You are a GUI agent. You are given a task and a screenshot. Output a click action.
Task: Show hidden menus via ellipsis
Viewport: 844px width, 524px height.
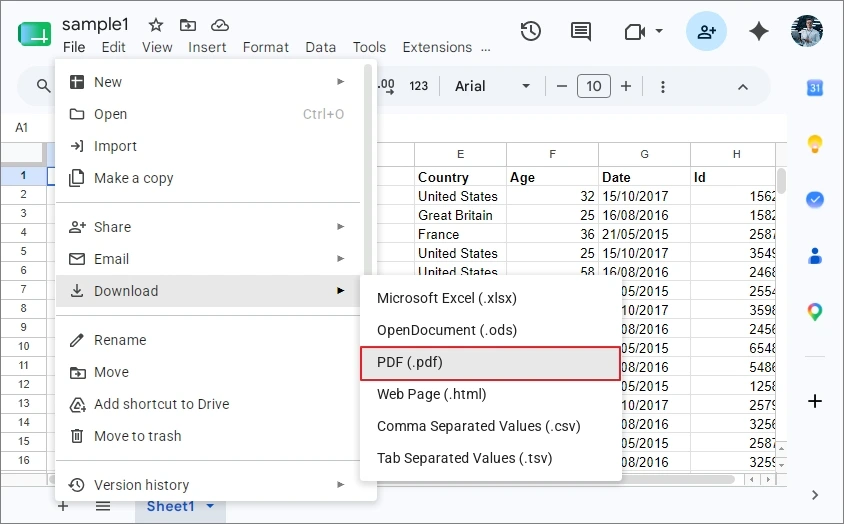point(486,48)
